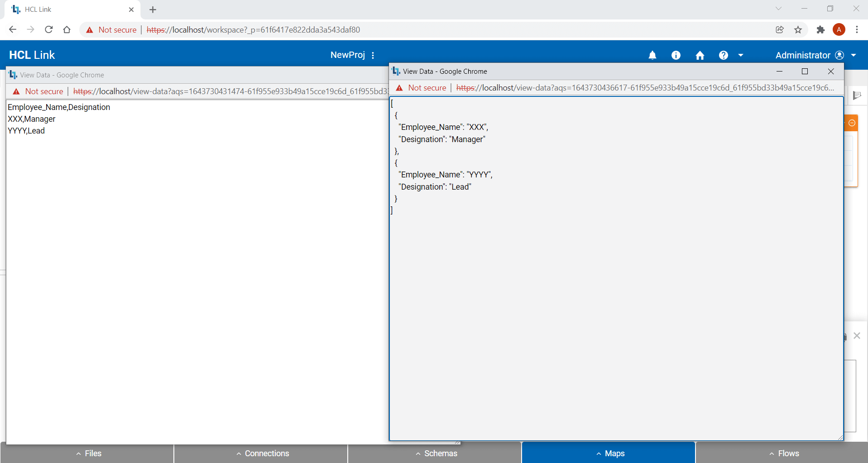Click the Administrator profile icon
This screenshot has height=463, width=868.
click(839, 55)
